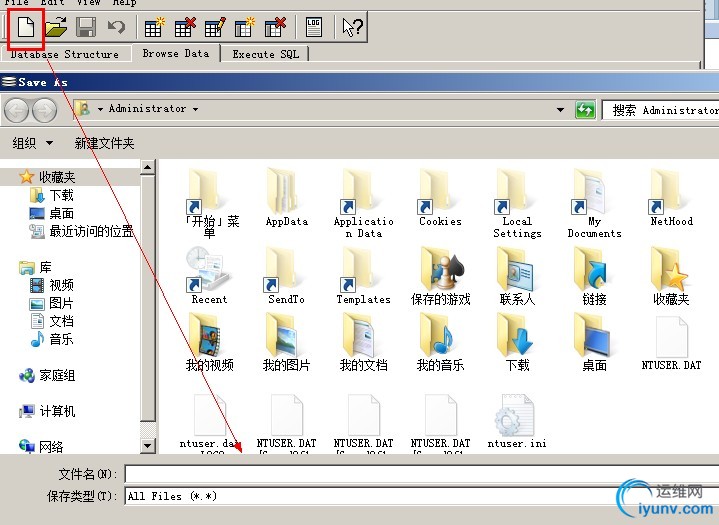Select the SendTo folder shortcut
719x525 pixels.
pos(287,275)
